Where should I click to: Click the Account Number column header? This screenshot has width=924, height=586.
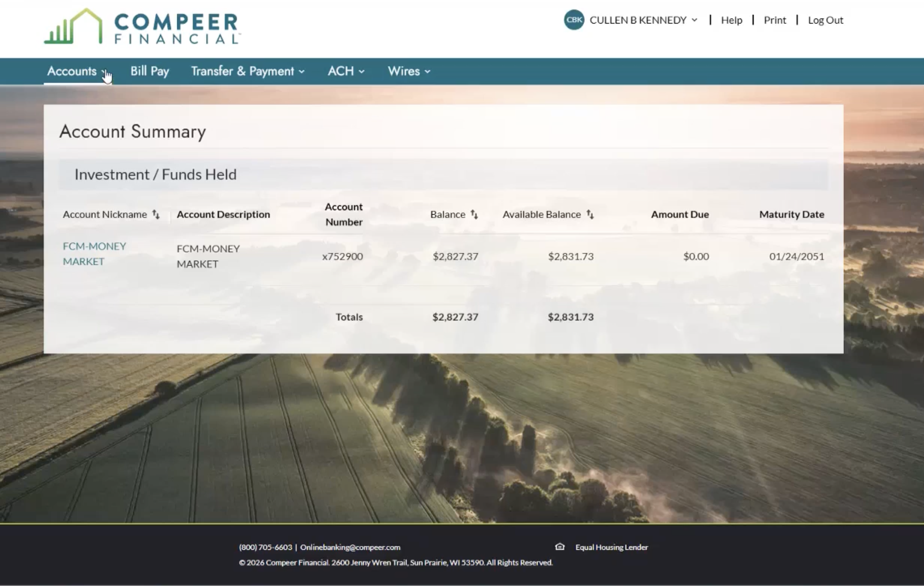344,214
